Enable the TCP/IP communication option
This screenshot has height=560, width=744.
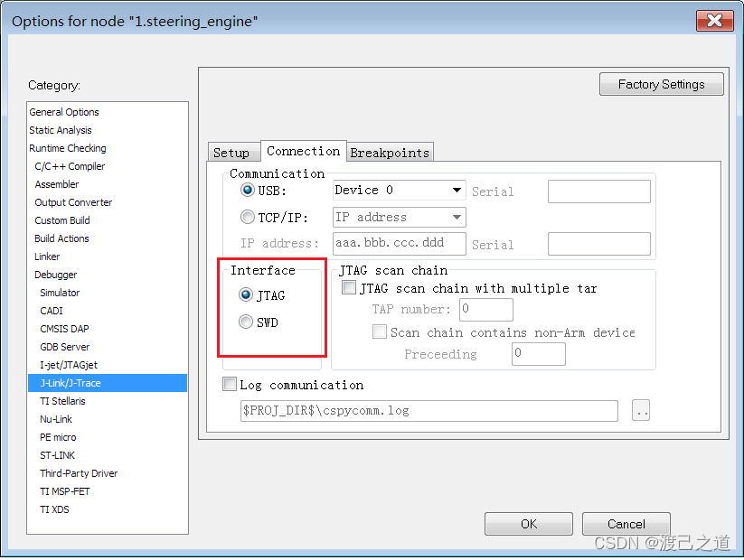(x=247, y=216)
